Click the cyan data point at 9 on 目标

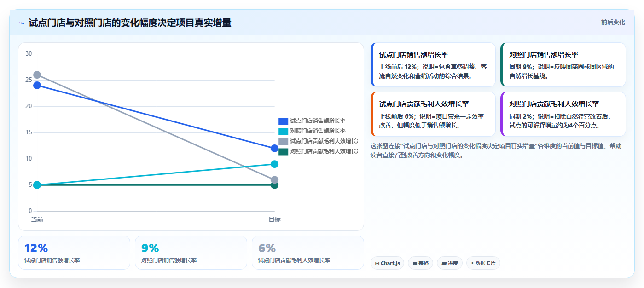point(275,164)
